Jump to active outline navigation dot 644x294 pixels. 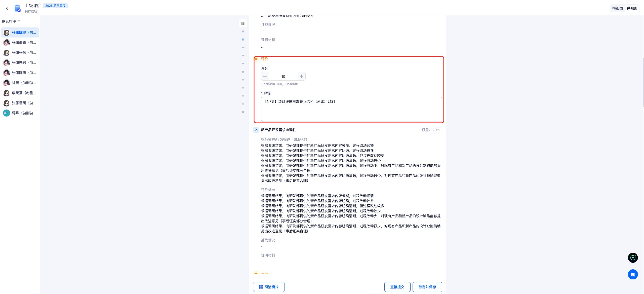(x=243, y=40)
